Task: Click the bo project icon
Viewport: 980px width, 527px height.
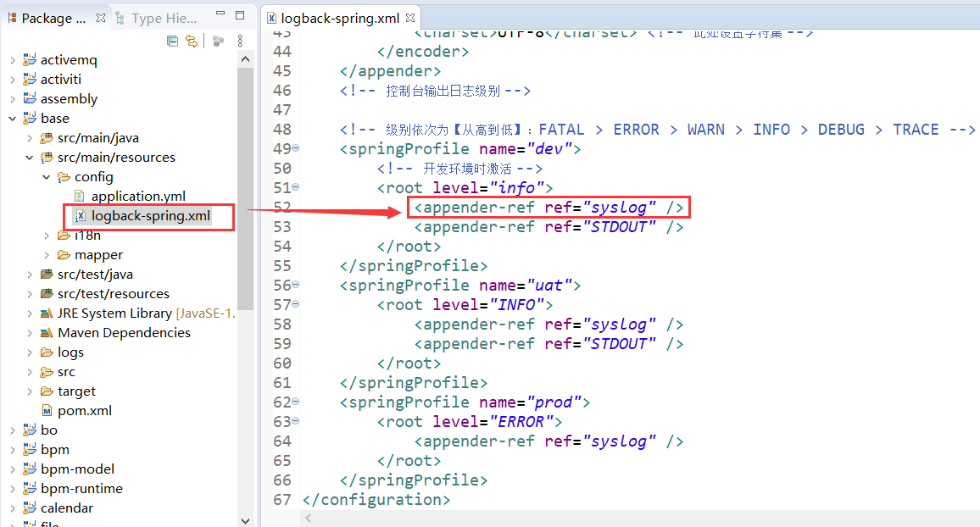Action: (x=30, y=430)
